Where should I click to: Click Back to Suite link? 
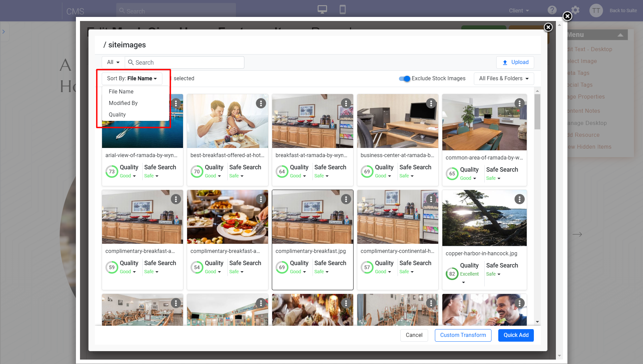point(623,10)
